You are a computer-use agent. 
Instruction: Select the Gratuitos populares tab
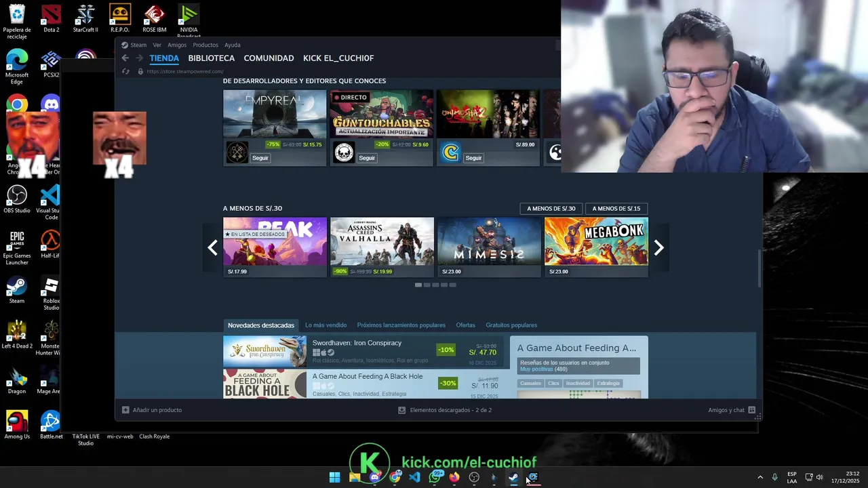[x=511, y=325]
